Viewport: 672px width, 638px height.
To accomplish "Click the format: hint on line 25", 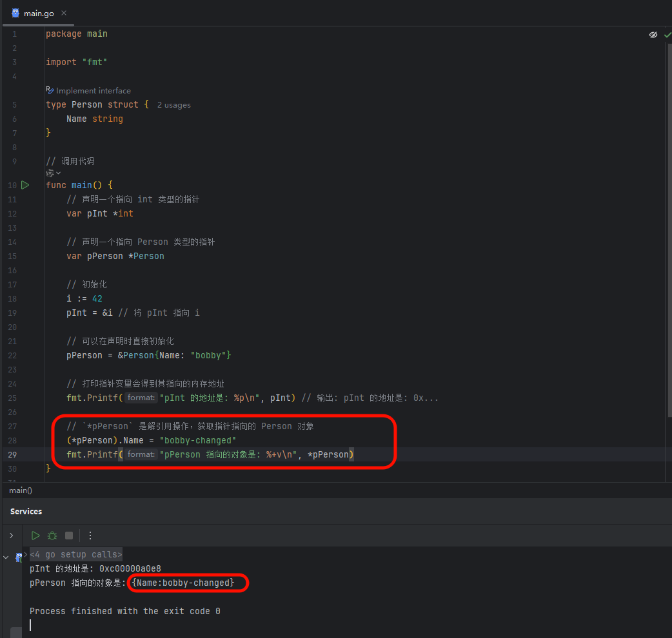I will click(141, 398).
